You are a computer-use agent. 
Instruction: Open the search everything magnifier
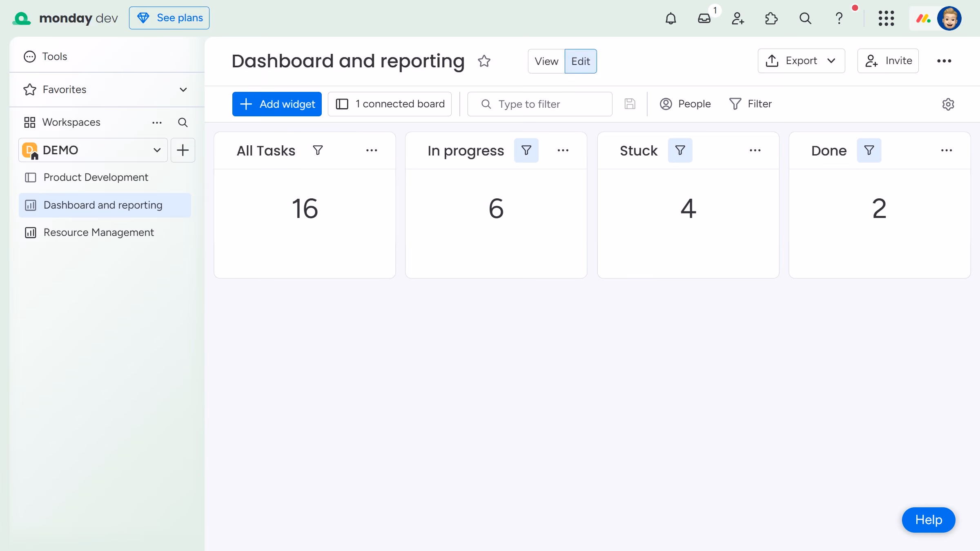pos(805,18)
